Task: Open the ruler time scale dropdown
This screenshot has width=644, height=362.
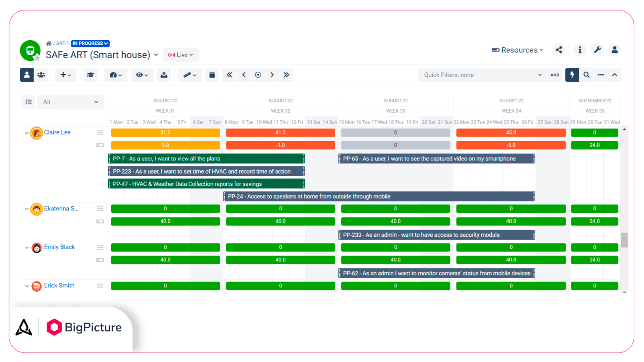Action: (x=190, y=75)
